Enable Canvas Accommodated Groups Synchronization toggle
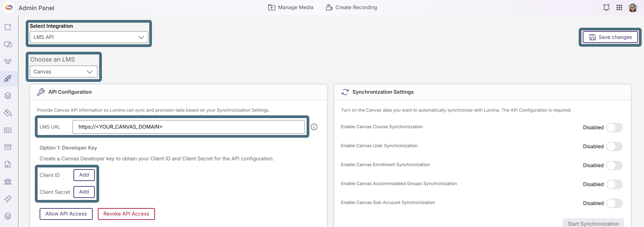644x227 pixels. (614, 184)
